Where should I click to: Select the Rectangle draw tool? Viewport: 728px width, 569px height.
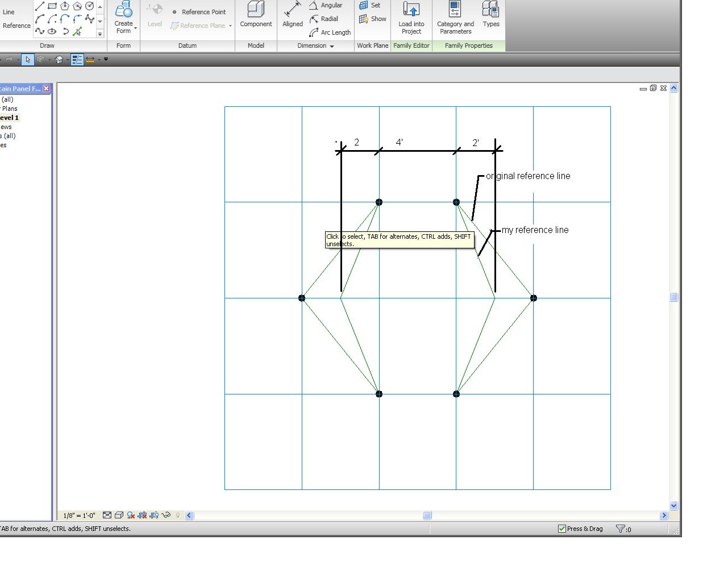click(x=52, y=6)
